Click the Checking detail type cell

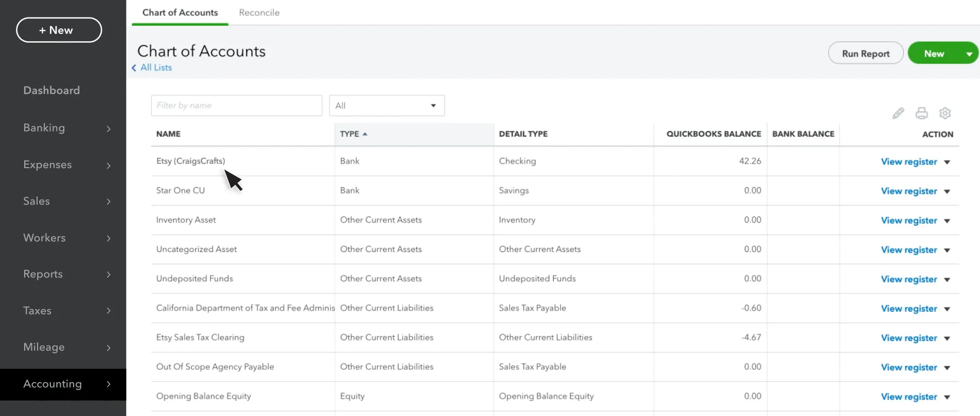pyautogui.click(x=517, y=161)
